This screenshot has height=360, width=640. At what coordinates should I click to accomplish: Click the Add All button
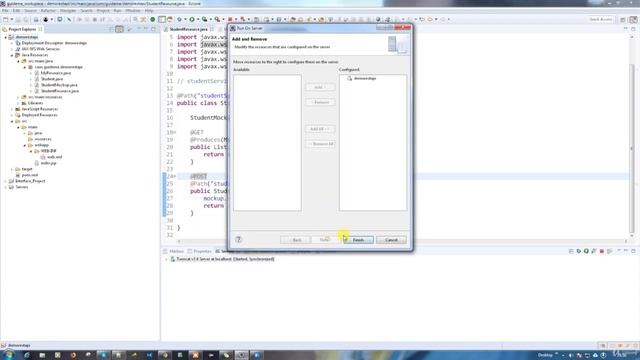[x=320, y=129]
